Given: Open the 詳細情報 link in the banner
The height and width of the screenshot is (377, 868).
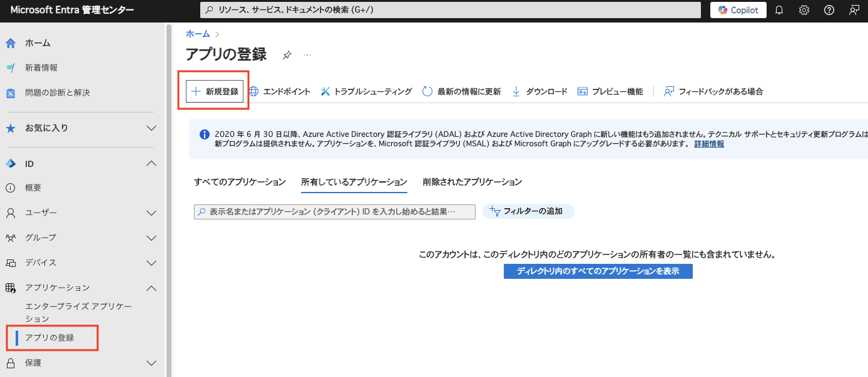Looking at the screenshot, I should click(x=708, y=143).
